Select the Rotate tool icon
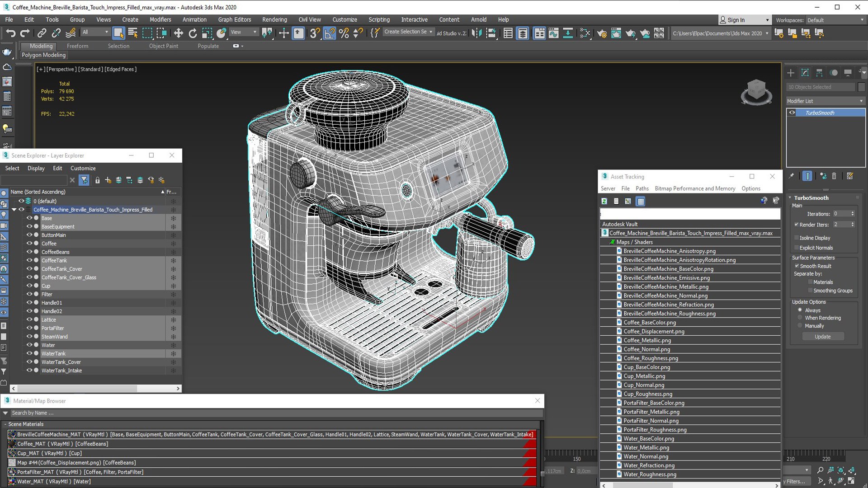Viewport: 868px width, 488px height. pos(193,33)
